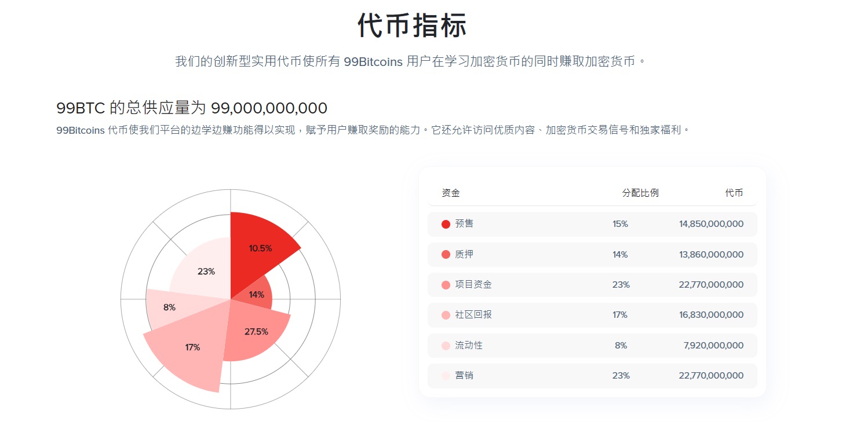Click the 社区回报 legend dot
The height and width of the screenshot is (422, 868).
[446, 315]
